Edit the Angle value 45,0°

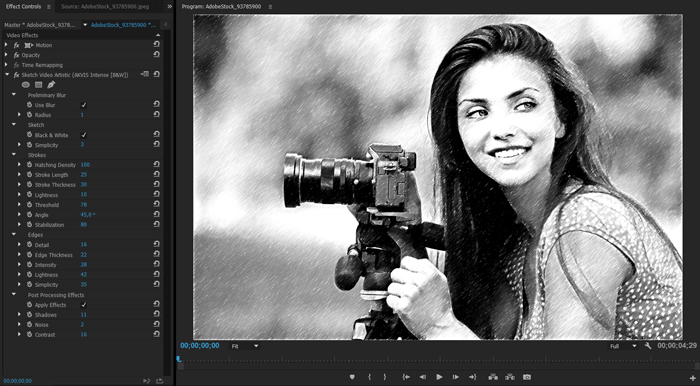click(x=88, y=215)
